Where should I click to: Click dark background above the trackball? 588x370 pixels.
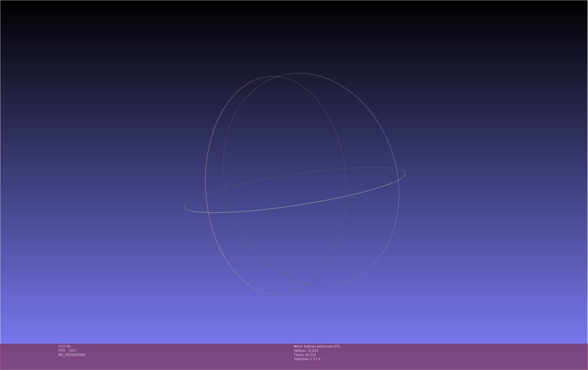(x=295, y=34)
